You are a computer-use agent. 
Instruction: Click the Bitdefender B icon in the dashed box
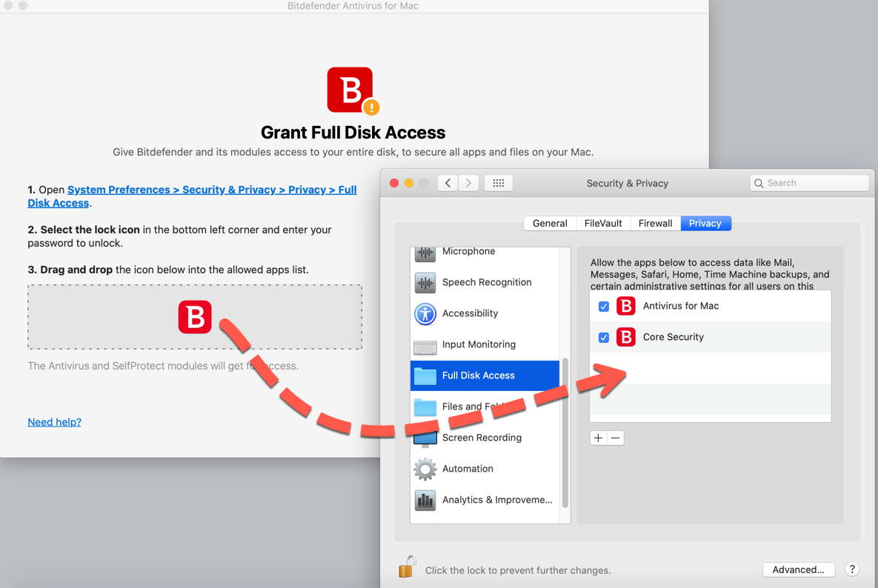[195, 317]
